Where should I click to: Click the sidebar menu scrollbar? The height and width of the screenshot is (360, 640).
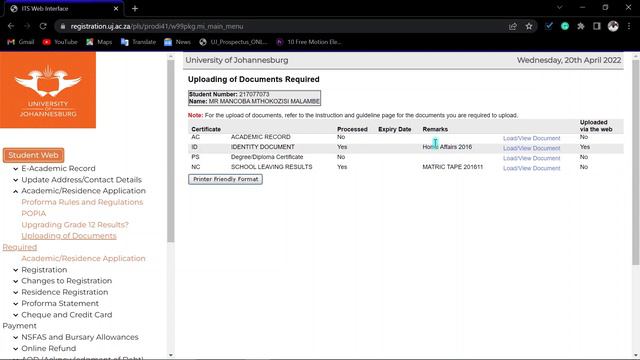pos(171,151)
